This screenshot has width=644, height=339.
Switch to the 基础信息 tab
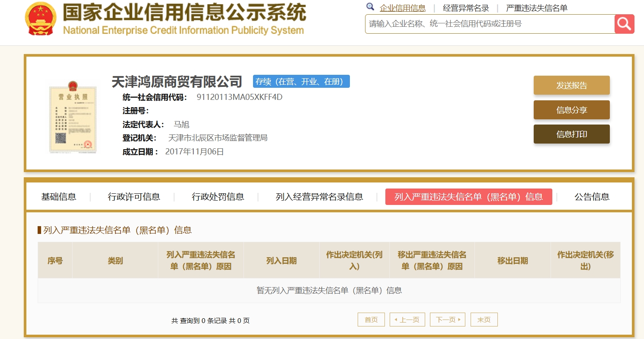(x=59, y=197)
